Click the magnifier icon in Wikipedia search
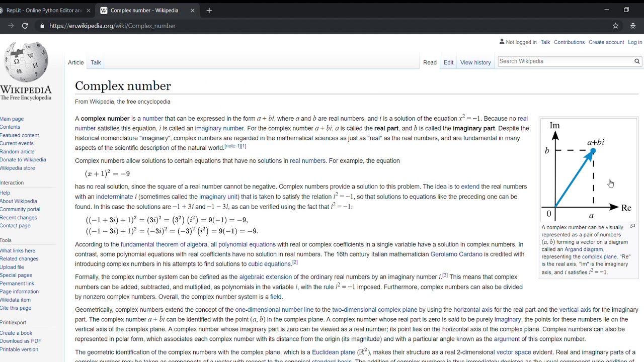The height and width of the screenshot is (362, 644). [x=637, y=61]
